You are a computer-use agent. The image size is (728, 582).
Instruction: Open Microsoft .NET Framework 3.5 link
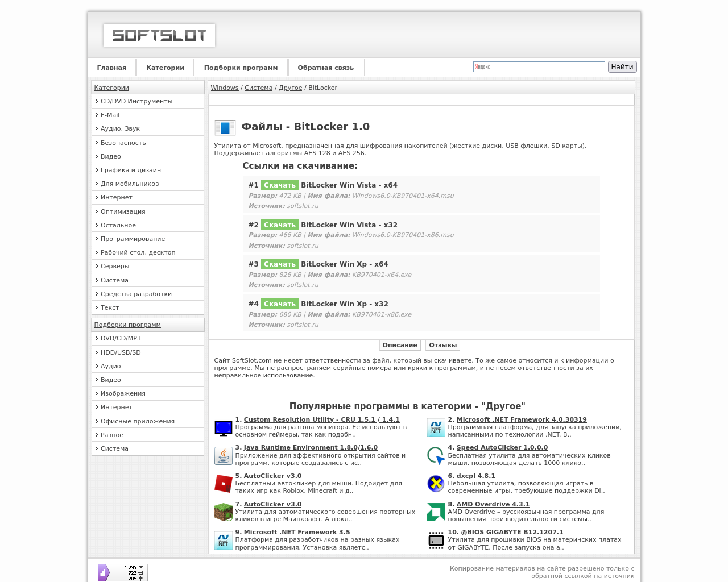(297, 533)
